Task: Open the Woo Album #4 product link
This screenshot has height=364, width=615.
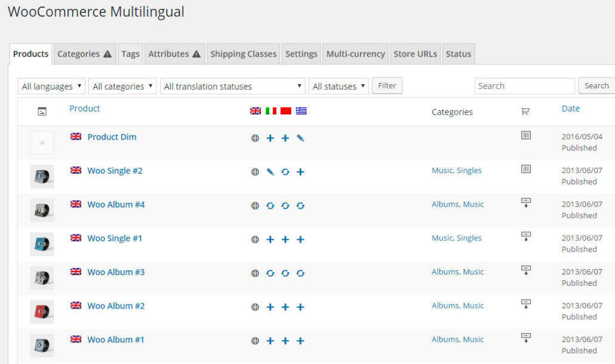Action: tap(116, 205)
